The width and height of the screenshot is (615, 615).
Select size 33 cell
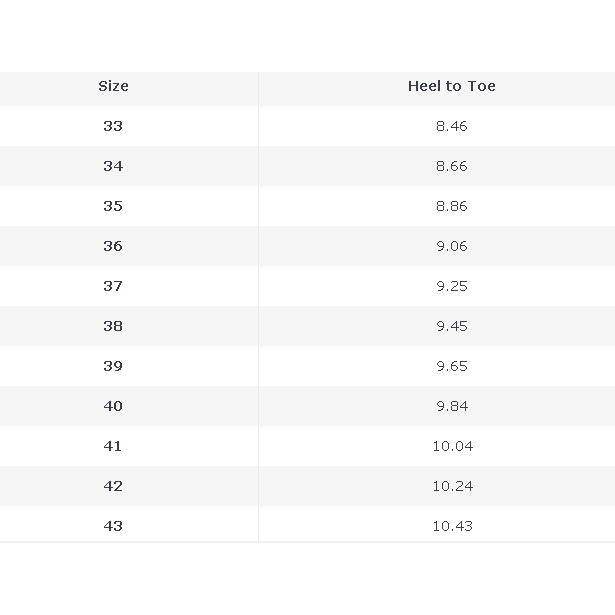[113, 126]
